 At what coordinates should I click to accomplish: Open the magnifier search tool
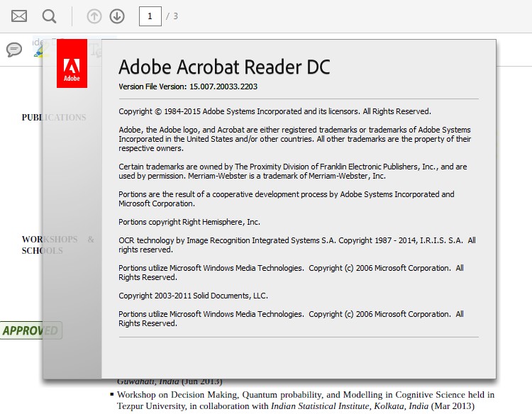click(x=49, y=16)
